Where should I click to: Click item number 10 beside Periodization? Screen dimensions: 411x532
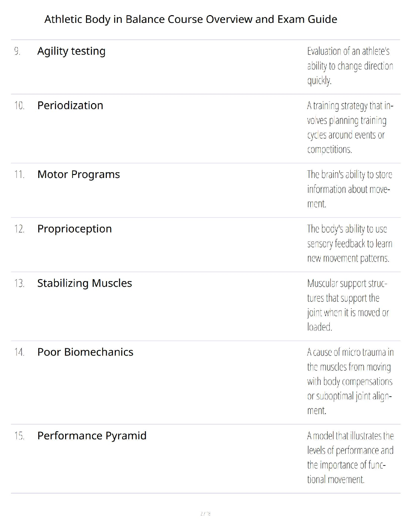19,106
